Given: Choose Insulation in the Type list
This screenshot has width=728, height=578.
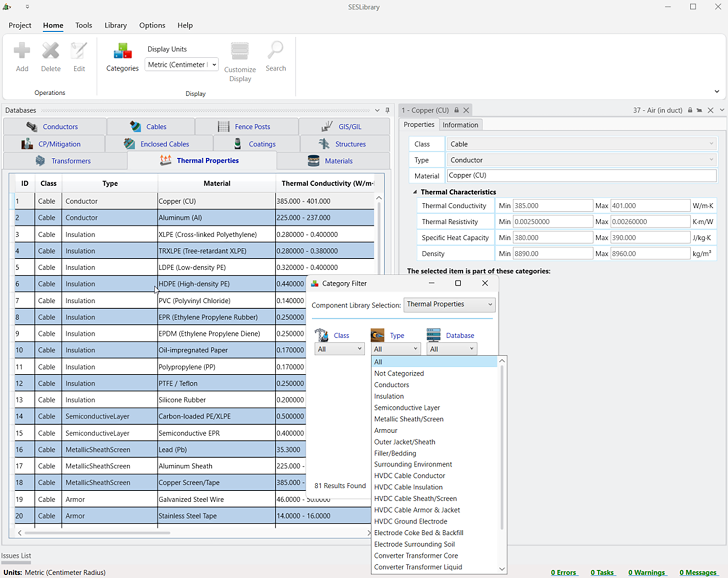Looking at the screenshot, I should [389, 396].
